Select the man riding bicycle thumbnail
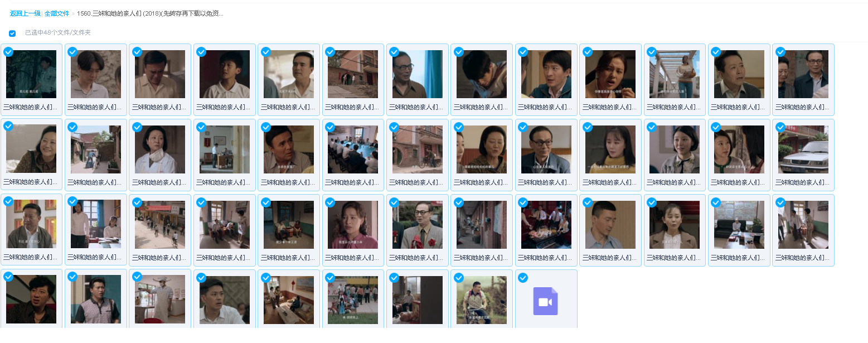The image size is (868, 343). click(x=481, y=299)
